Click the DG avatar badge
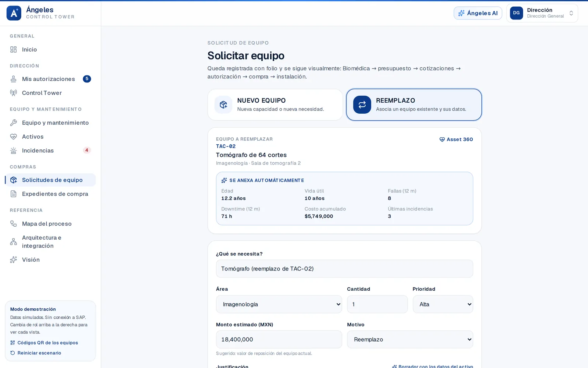The image size is (588, 368). pos(516,13)
